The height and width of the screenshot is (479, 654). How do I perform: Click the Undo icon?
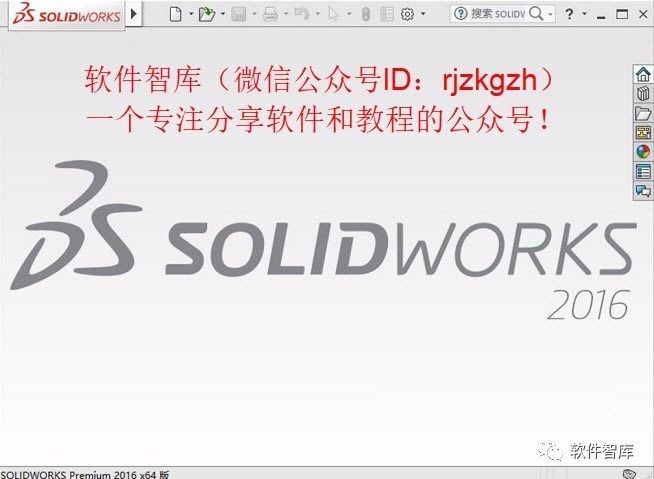tap(302, 14)
